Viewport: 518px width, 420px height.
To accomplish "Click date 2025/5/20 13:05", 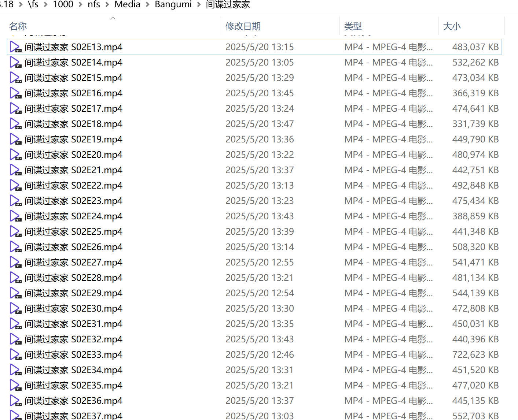I will tap(260, 62).
